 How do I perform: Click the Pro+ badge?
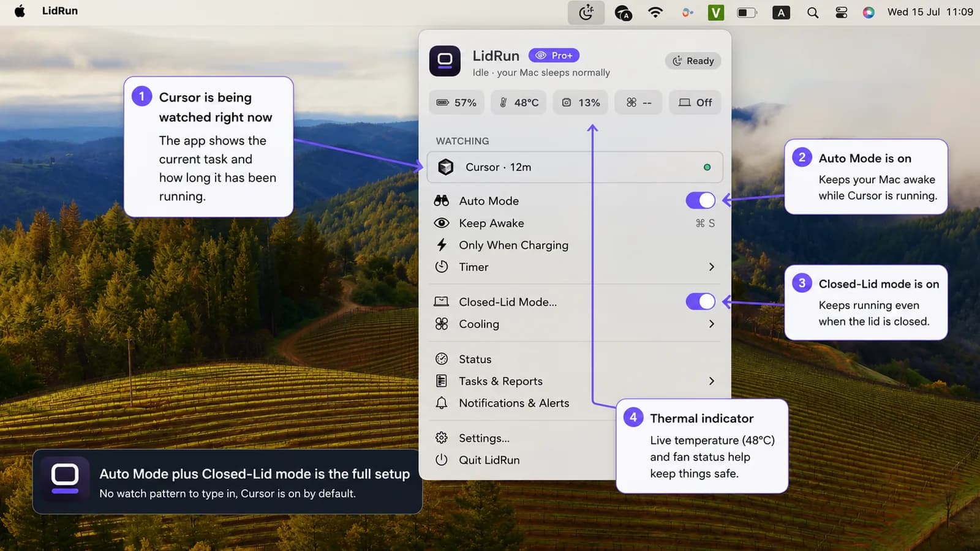pyautogui.click(x=554, y=56)
